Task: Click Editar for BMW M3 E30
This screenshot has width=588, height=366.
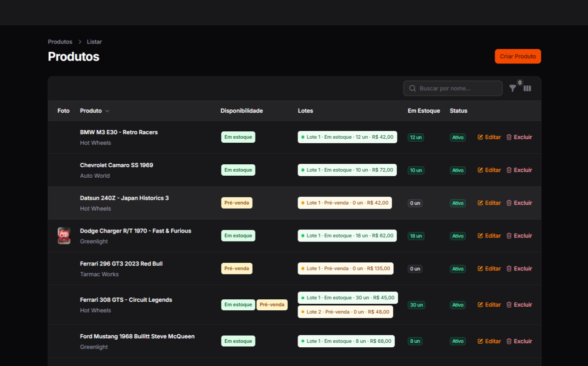Action: (489, 137)
